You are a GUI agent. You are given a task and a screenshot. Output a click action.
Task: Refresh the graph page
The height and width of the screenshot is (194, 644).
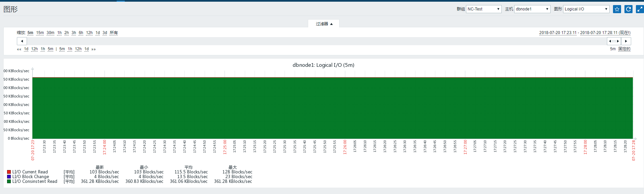coord(628,9)
